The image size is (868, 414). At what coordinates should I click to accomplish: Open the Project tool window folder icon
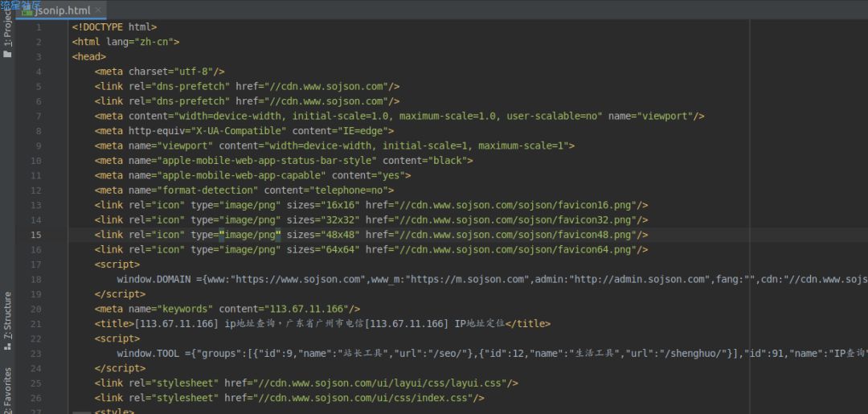coord(7,54)
